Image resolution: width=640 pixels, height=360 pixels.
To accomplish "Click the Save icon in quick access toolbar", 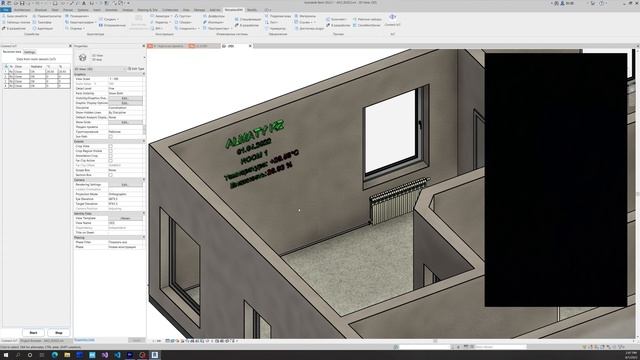I will pyautogui.click(x=22, y=3).
